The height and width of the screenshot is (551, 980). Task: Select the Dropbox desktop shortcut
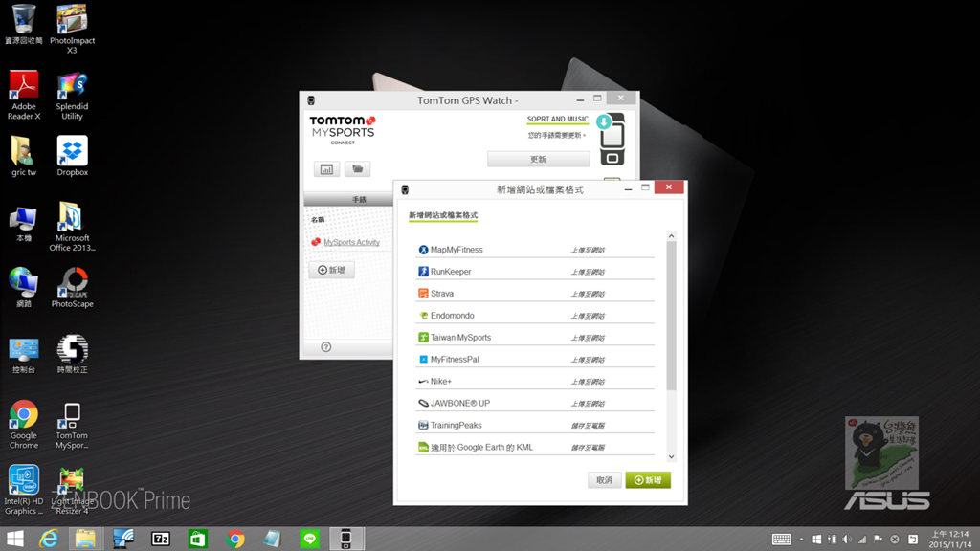point(73,156)
